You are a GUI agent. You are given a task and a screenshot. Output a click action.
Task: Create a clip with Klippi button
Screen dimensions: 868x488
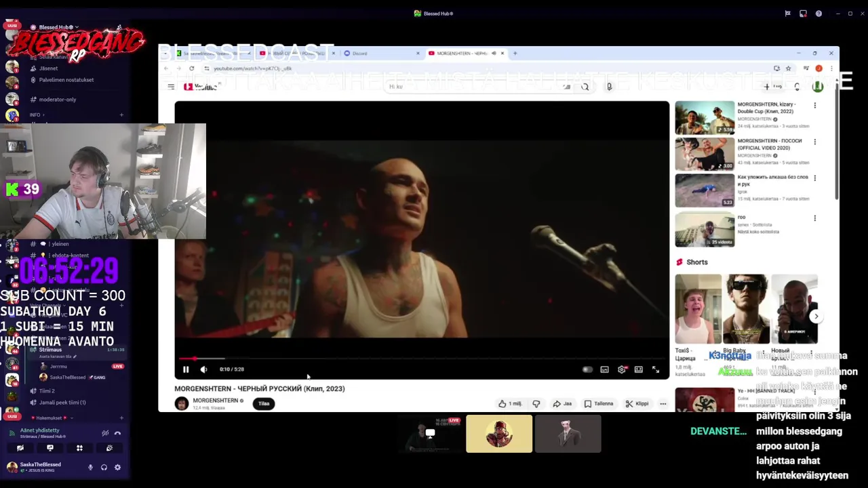(x=637, y=404)
